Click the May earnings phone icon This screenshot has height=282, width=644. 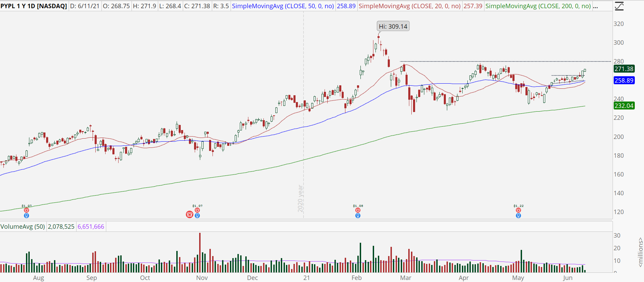(x=519, y=210)
